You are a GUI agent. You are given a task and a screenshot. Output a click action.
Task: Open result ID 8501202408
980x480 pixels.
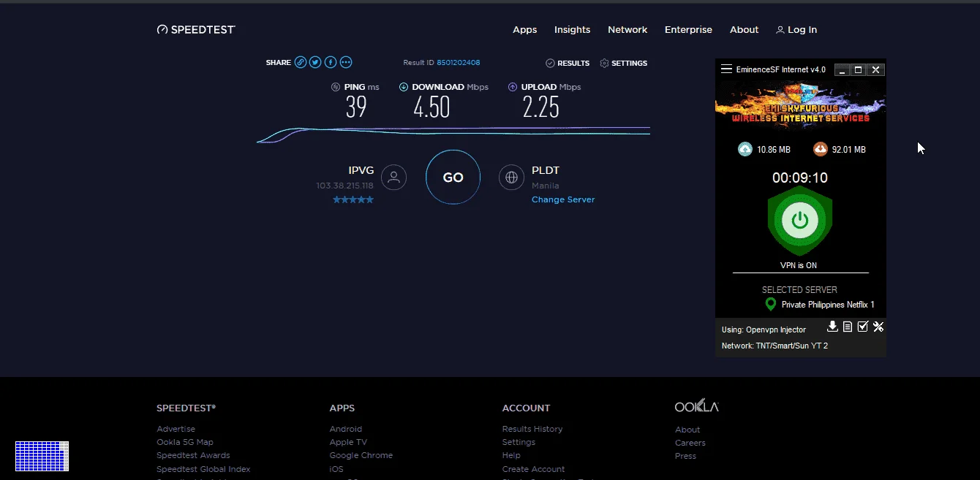(x=459, y=63)
